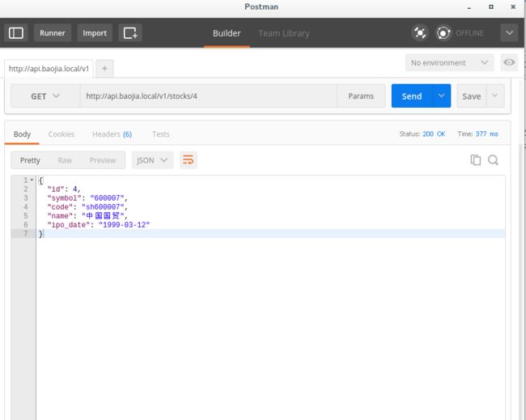Open the No environment dropdown
Viewport: 526px width, 420px height.
pyautogui.click(x=449, y=62)
